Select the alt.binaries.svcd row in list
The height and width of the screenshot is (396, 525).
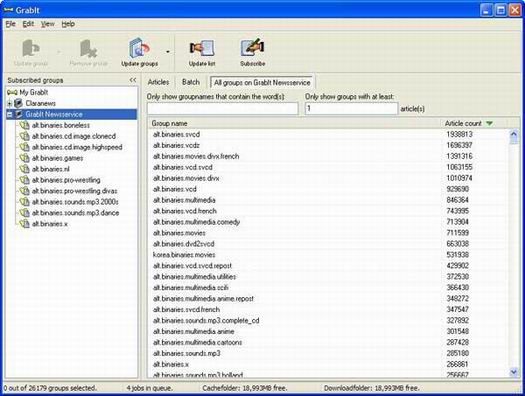click(x=328, y=135)
